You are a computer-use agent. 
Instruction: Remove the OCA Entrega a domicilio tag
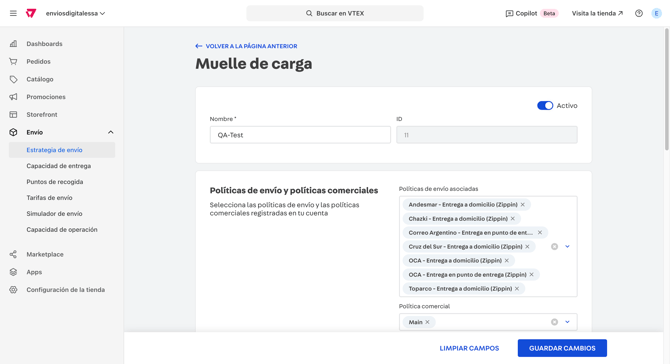[x=507, y=261]
